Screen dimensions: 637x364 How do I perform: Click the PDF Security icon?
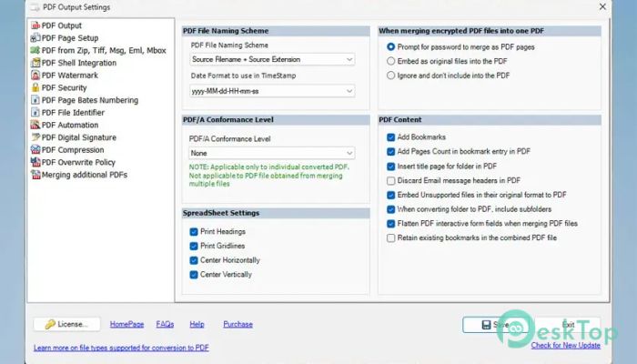(x=35, y=88)
